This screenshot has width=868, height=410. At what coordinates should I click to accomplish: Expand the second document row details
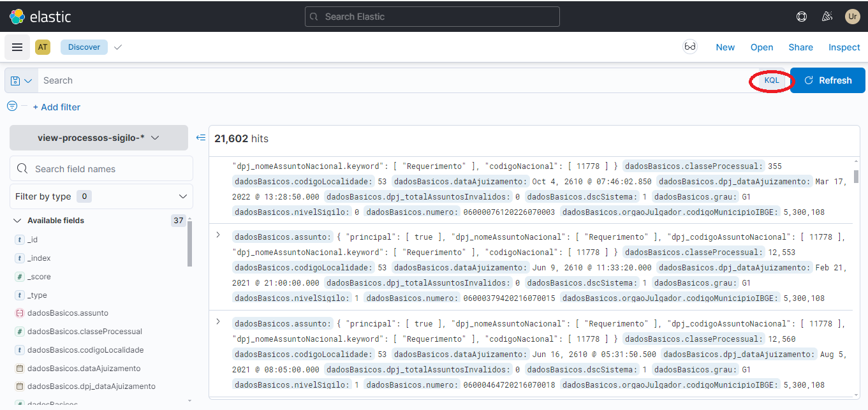(x=218, y=235)
